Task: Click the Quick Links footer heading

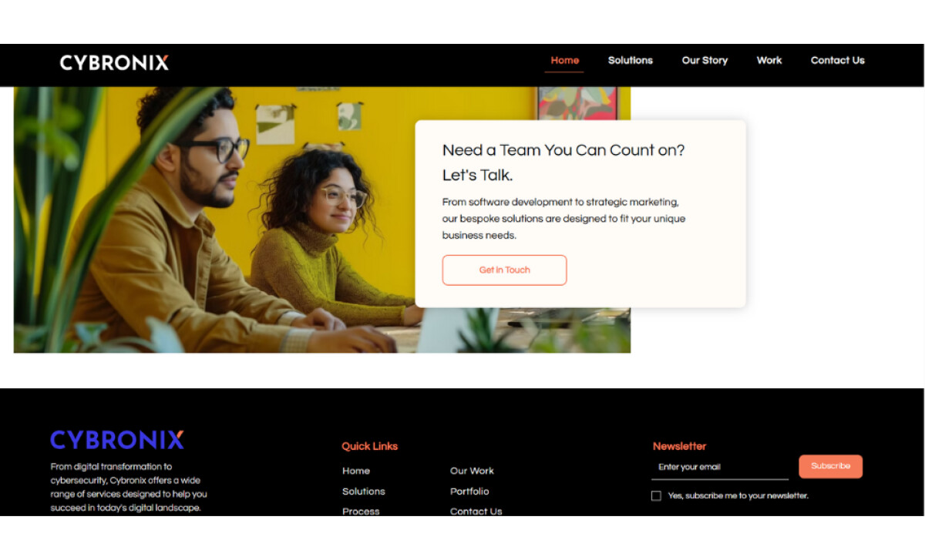Action: point(370,446)
